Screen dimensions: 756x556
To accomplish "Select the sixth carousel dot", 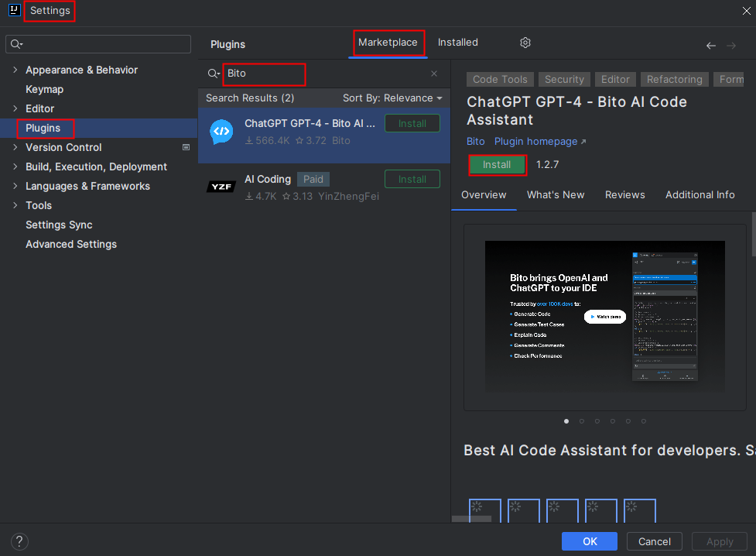I will 644,421.
